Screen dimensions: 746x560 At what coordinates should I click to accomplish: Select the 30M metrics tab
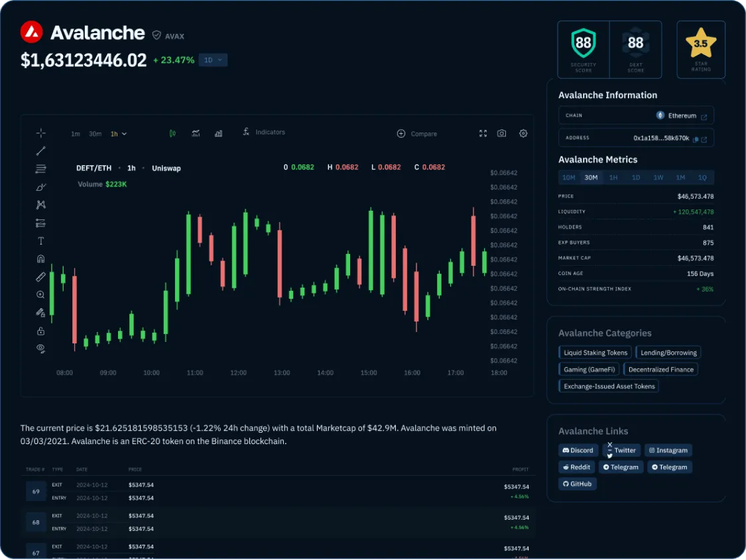pos(591,178)
